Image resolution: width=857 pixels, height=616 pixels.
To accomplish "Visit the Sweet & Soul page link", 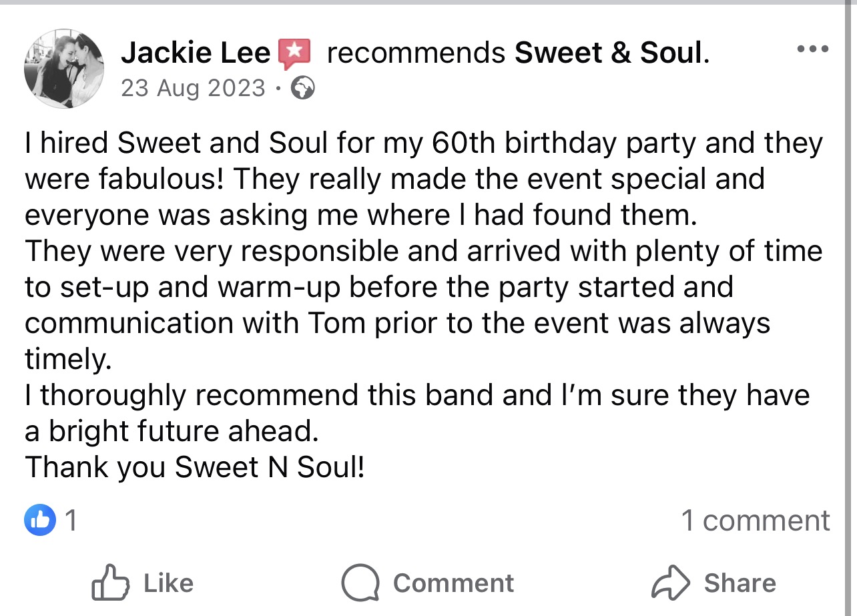I will 609,53.
